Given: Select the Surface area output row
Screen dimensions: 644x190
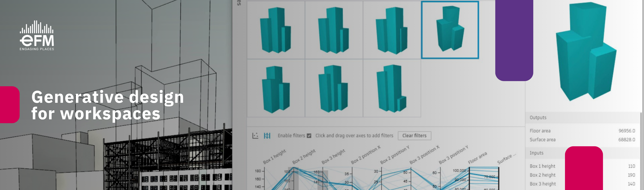Looking at the screenshot, I should click(582, 140).
